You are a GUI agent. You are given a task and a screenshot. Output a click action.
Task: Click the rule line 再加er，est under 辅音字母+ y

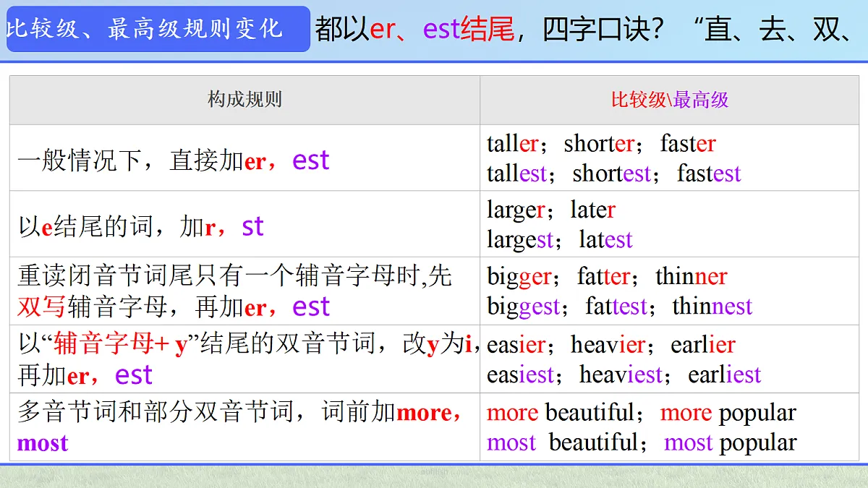85,375
